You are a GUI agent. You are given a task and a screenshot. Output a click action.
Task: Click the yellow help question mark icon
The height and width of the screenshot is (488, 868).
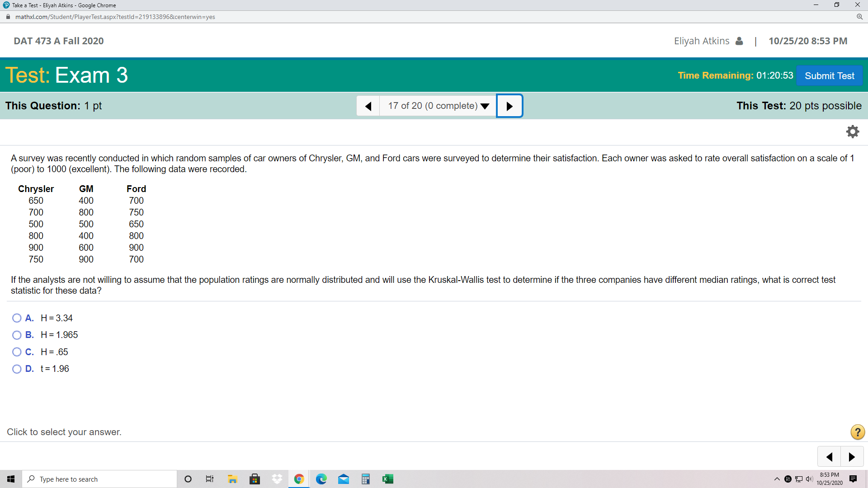coord(857,432)
